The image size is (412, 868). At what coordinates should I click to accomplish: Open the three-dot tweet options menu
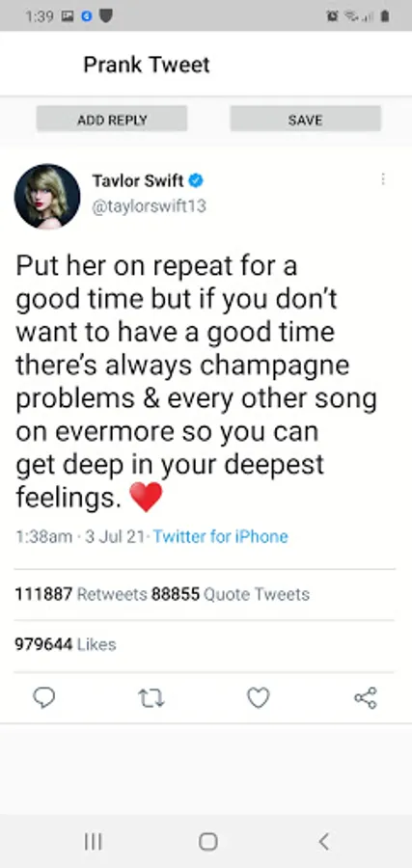click(x=383, y=179)
